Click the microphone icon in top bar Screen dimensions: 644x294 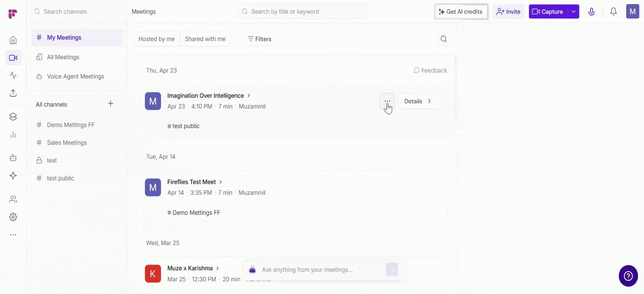591,12
